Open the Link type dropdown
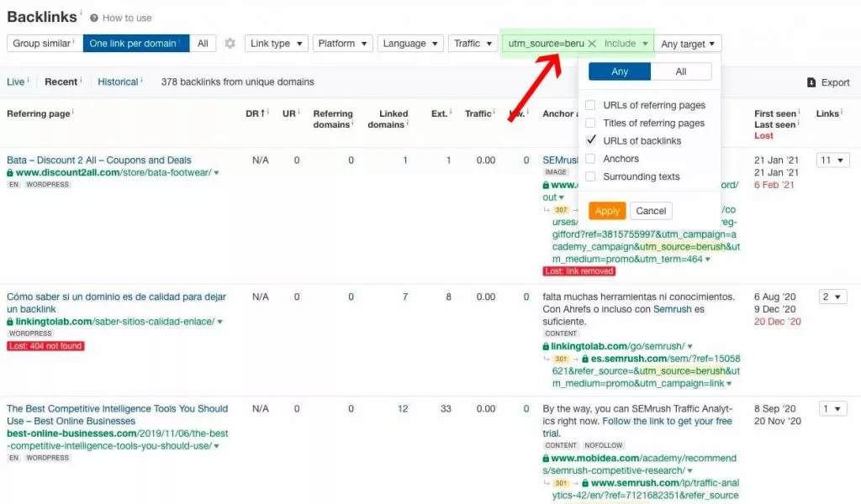 (276, 44)
